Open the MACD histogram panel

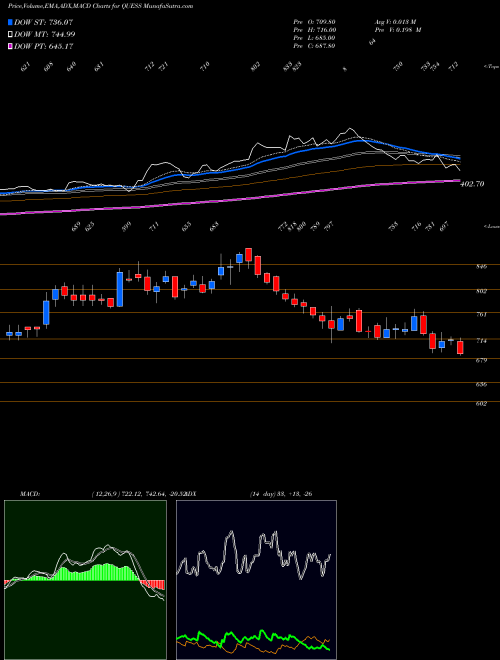point(85,580)
